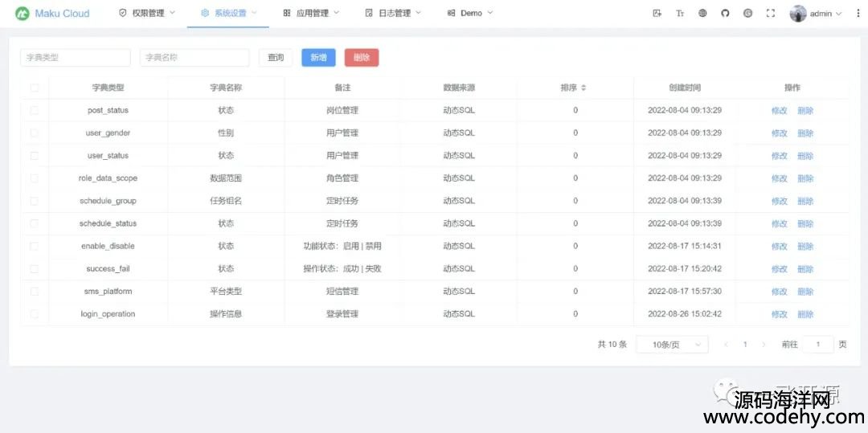Viewport: 868px width, 433px height.
Task: Expand the 日志管理 menu chevron
Action: click(418, 13)
